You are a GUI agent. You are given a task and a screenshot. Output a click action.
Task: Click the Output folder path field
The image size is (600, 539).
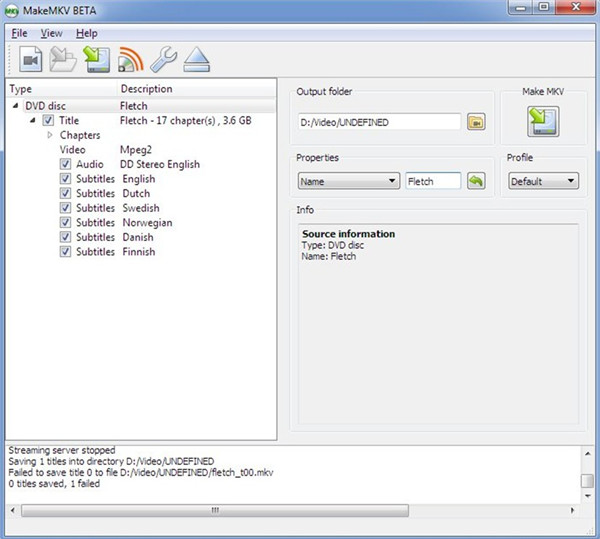click(379, 122)
